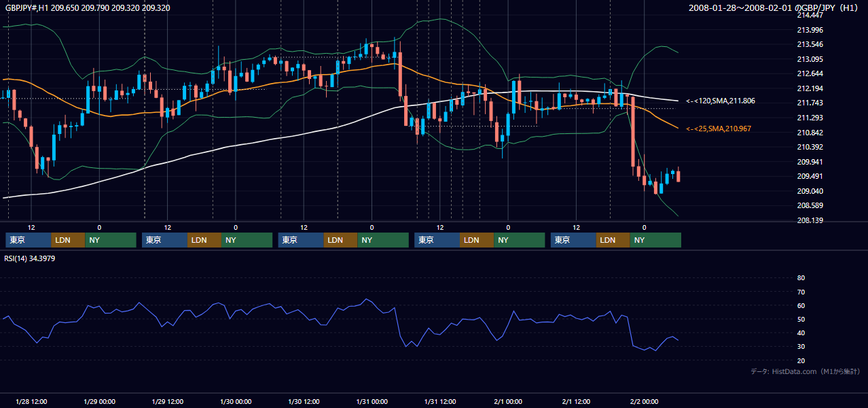Select the 1/30 00:00 date label

point(236,402)
